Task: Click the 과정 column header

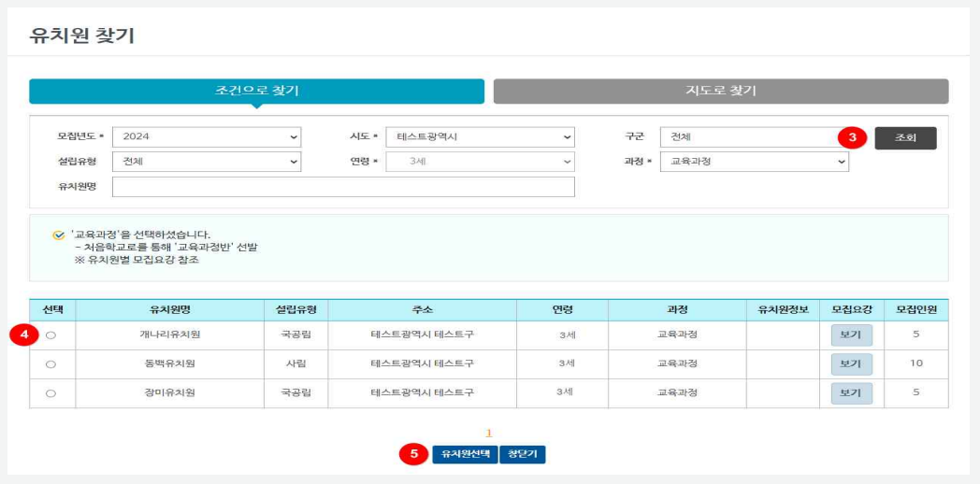Action: 678,310
